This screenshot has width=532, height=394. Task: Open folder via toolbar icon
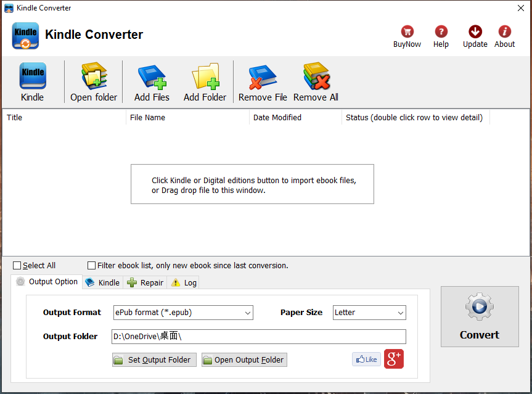pos(94,76)
